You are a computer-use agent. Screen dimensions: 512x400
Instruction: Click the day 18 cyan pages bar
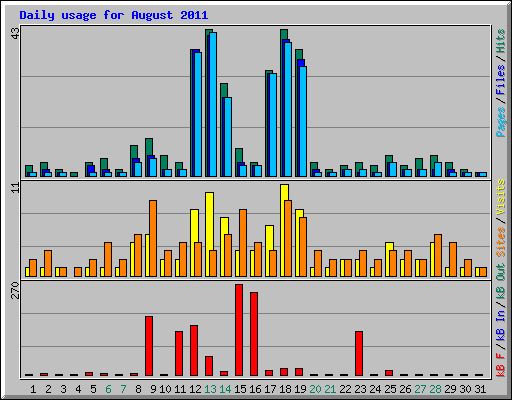click(x=288, y=109)
